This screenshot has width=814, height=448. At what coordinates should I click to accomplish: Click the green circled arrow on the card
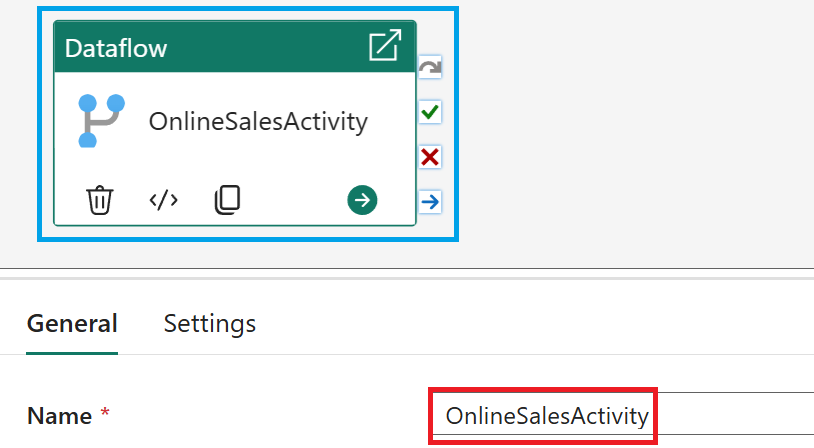362,200
